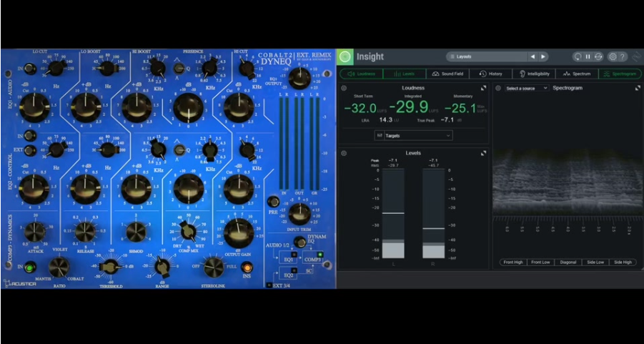
Task: Click the INPUT TRIM knob
Action: point(299,214)
